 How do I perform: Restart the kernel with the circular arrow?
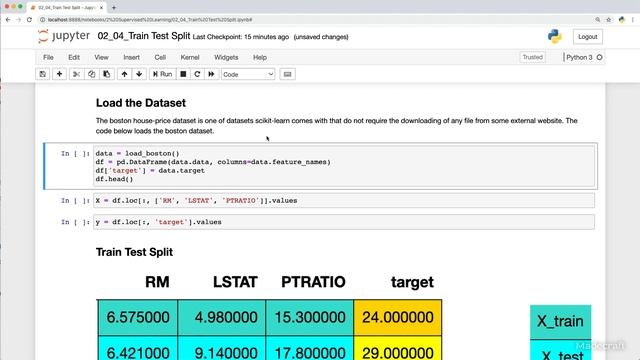(197, 74)
